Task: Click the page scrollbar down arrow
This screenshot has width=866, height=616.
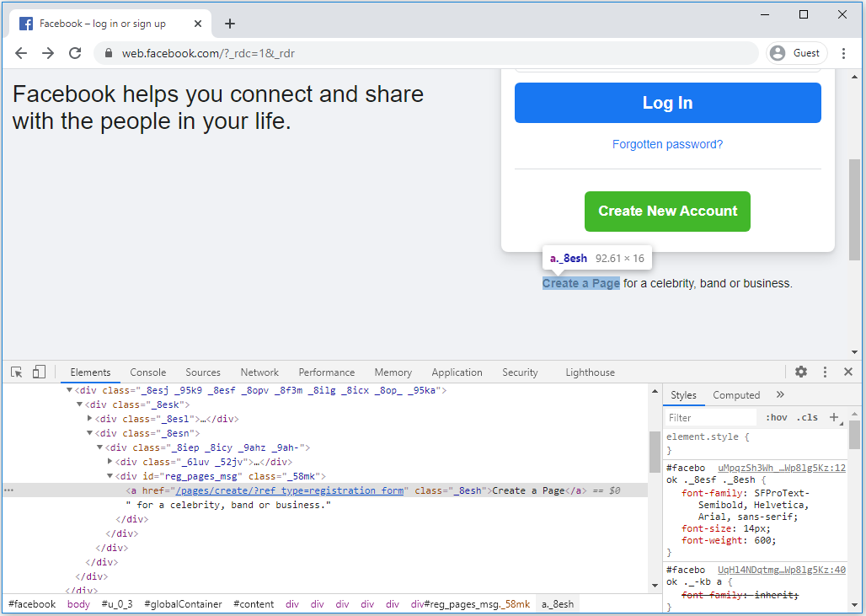Action: (x=854, y=352)
